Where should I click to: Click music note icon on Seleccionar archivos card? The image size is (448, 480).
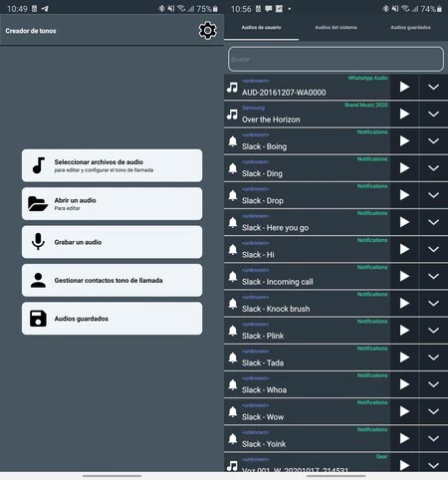39,165
